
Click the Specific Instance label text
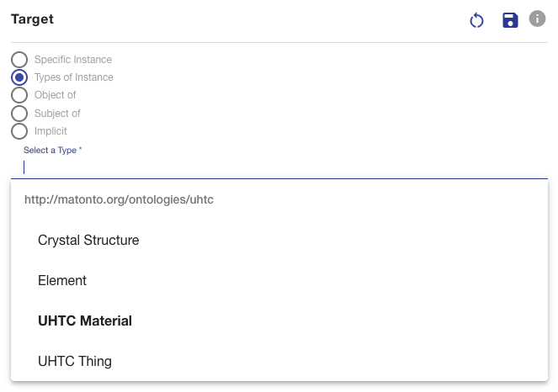(x=73, y=60)
